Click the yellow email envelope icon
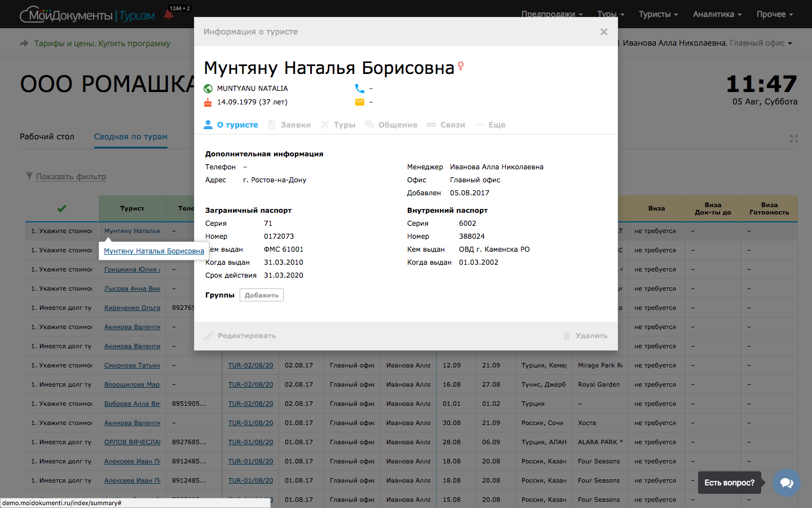Image resolution: width=812 pixels, height=508 pixels. [359, 102]
